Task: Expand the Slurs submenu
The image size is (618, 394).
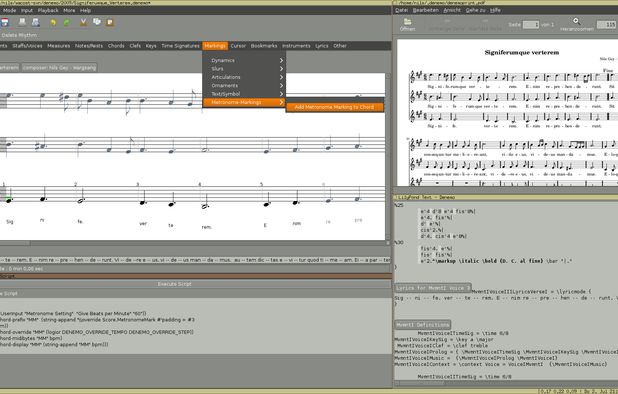Action: (x=244, y=69)
